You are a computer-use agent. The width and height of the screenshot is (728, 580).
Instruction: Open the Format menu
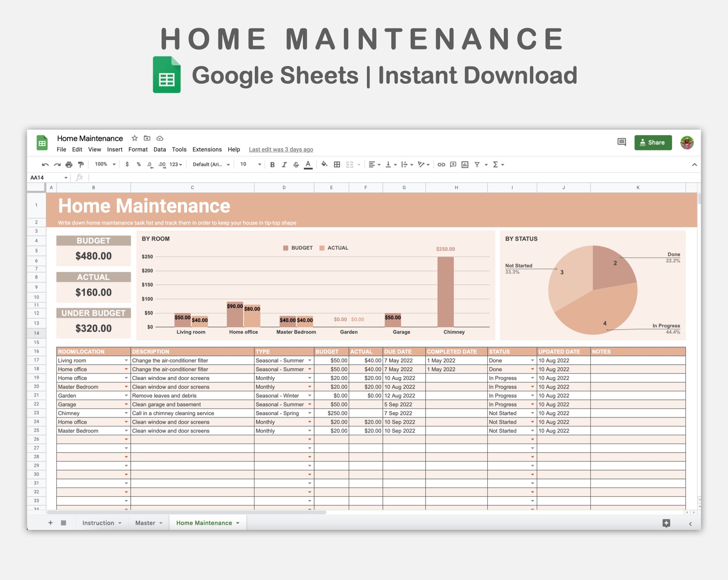point(138,149)
